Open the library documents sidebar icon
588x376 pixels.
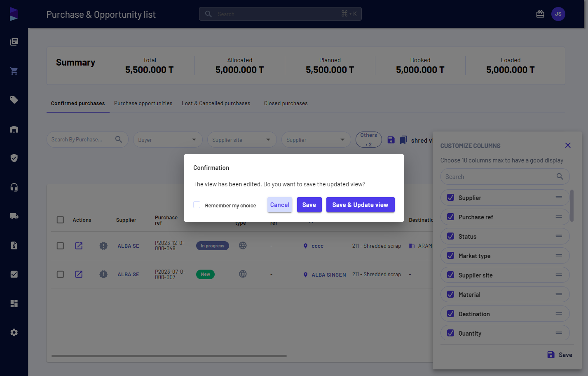[14, 42]
